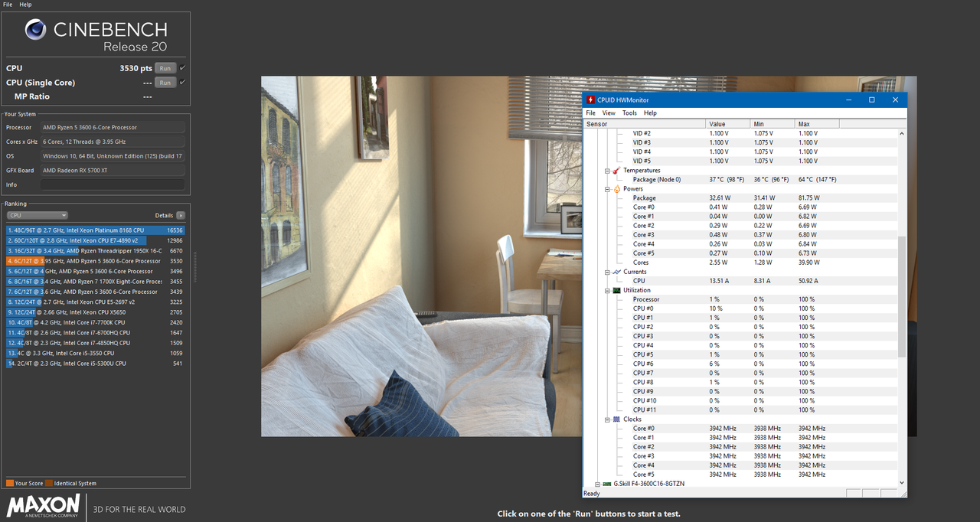Open HWMonitor Help menu
The height and width of the screenshot is (522, 980).
click(650, 113)
